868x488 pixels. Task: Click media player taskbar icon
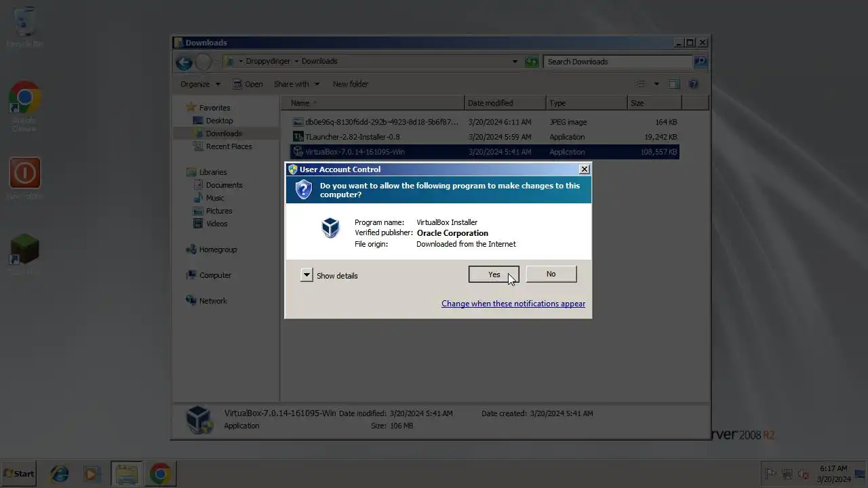(x=92, y=474)
